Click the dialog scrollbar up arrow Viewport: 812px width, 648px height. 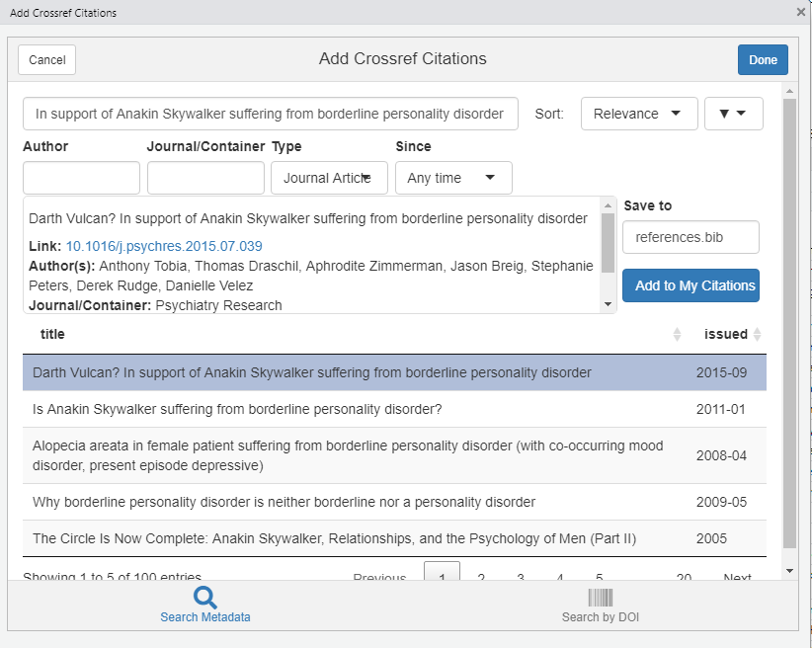tap(789, 91)
